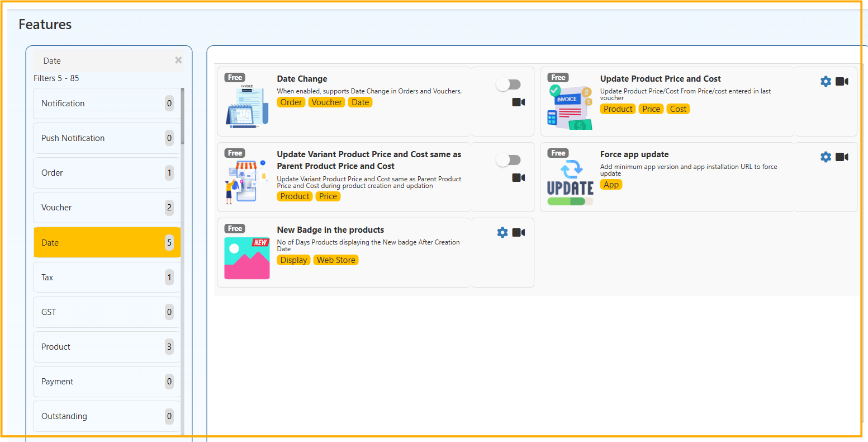Play video for Update Product Price and Cost

coord(842,82)
